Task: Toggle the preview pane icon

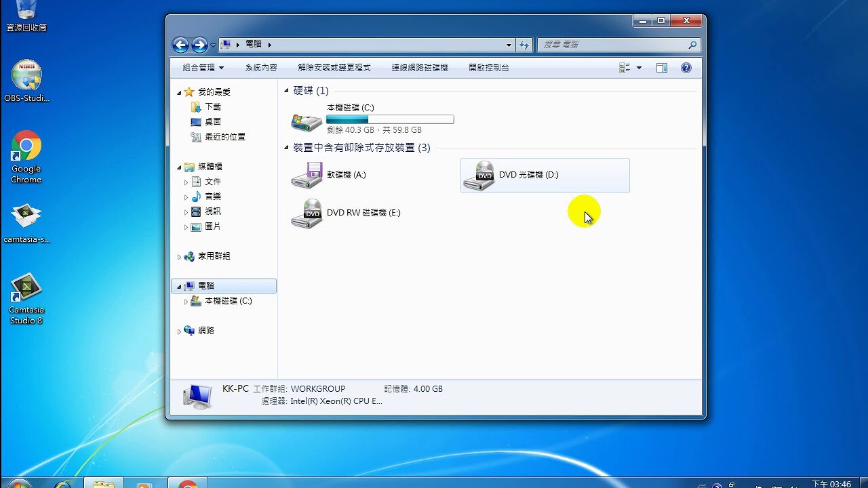Action: pyautogui.click(x=662, y=68)
